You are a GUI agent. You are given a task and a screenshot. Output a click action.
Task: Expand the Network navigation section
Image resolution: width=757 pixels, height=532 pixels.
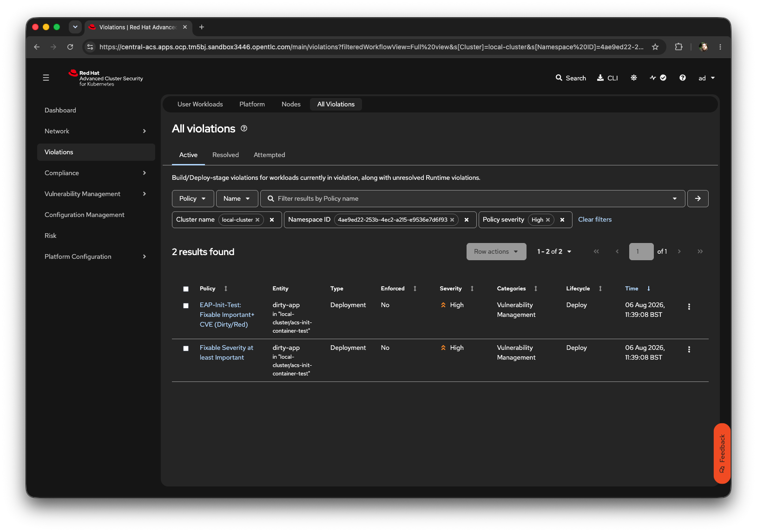point(96,131)
